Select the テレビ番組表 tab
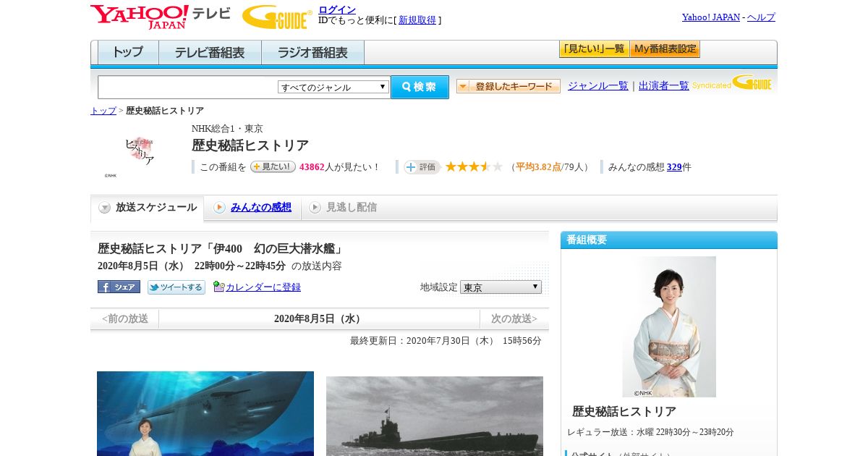The image size is (868, 456). (210, 52)
